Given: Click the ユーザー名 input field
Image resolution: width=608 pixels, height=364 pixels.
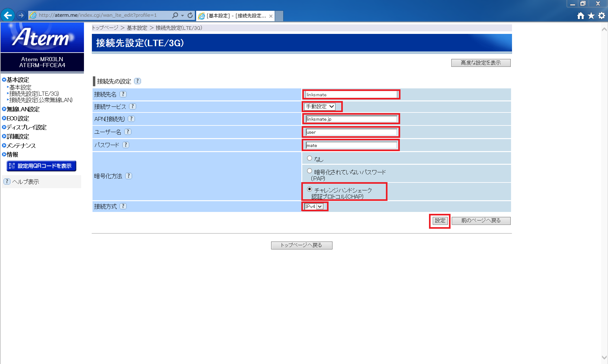Looking at the screenshot, I should (x=351, y=132).
